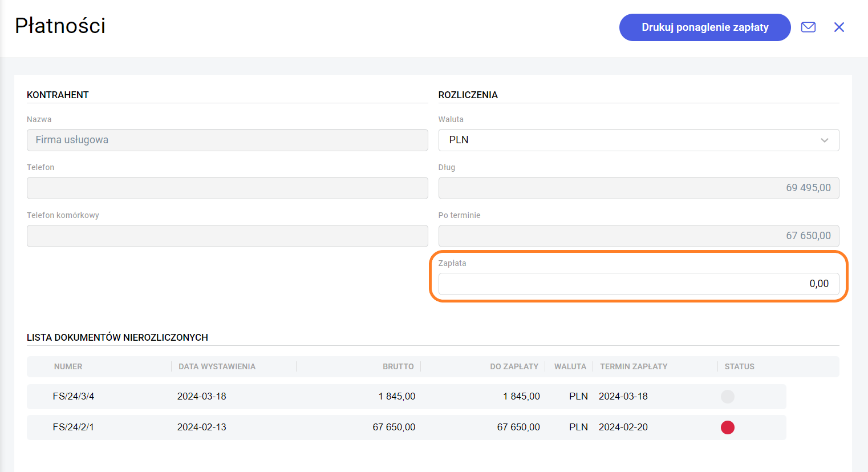
Task: Select invoice row FS/24/3/4
Action: pyautogui.click(x=74, y=396)
